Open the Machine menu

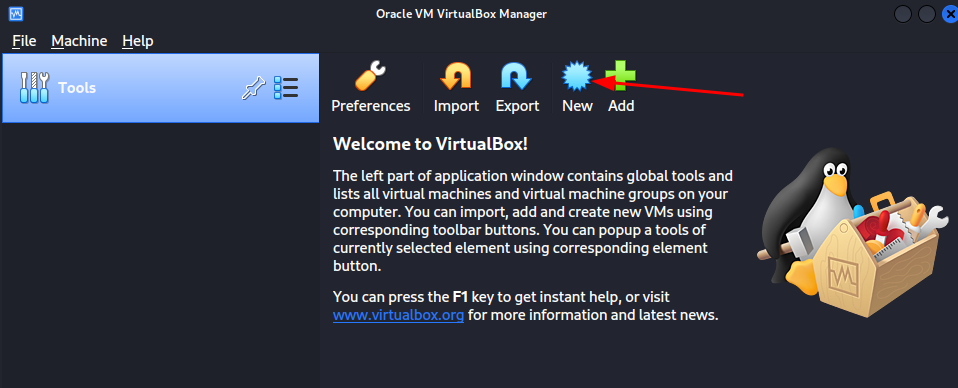pos(79,41)
